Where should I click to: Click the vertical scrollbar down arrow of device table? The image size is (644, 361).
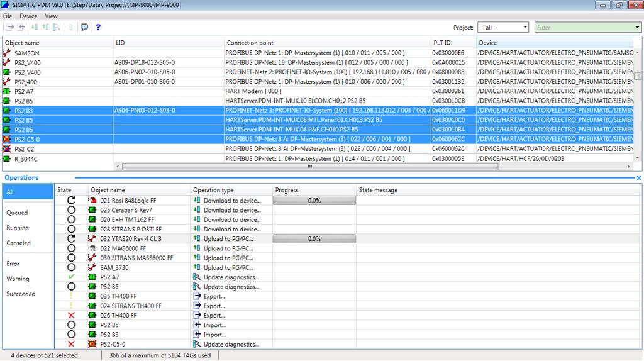638,158
